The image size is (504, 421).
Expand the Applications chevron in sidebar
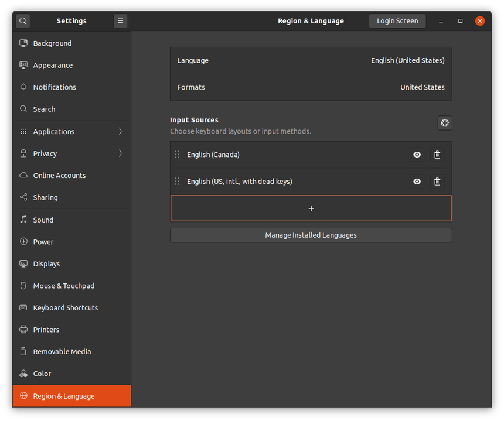coord(120,132)
